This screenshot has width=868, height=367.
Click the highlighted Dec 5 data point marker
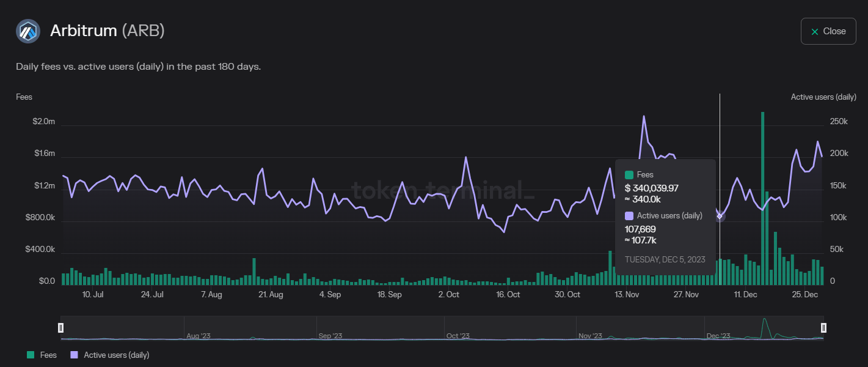tap(720, 216)
